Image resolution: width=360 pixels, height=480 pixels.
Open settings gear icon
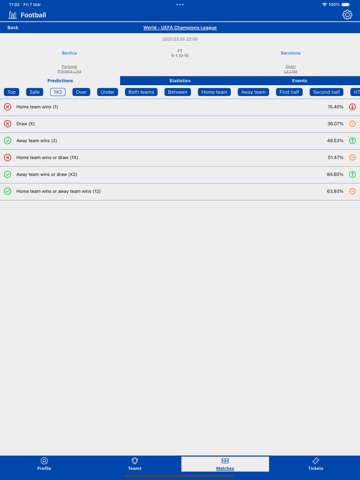(347, 15)
